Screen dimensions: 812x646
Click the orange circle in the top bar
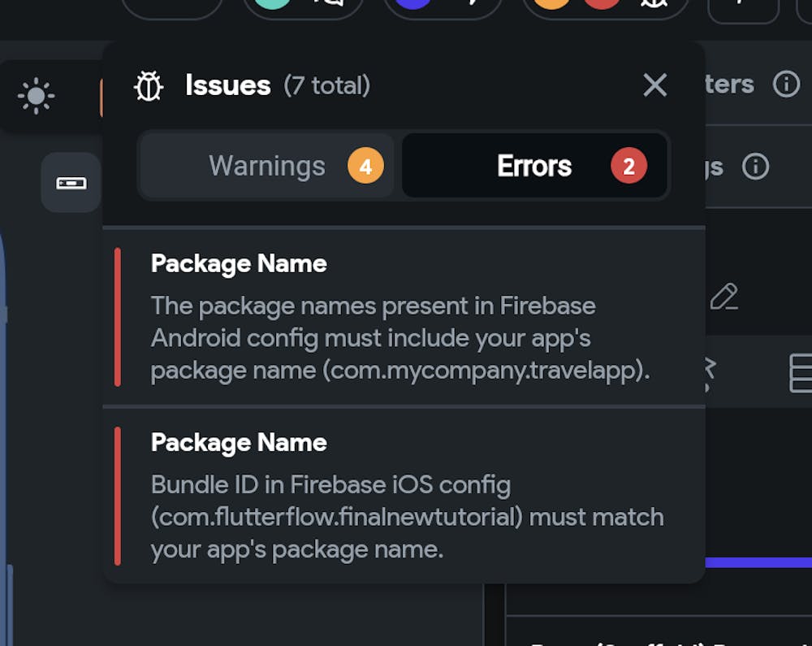(553, 3)
